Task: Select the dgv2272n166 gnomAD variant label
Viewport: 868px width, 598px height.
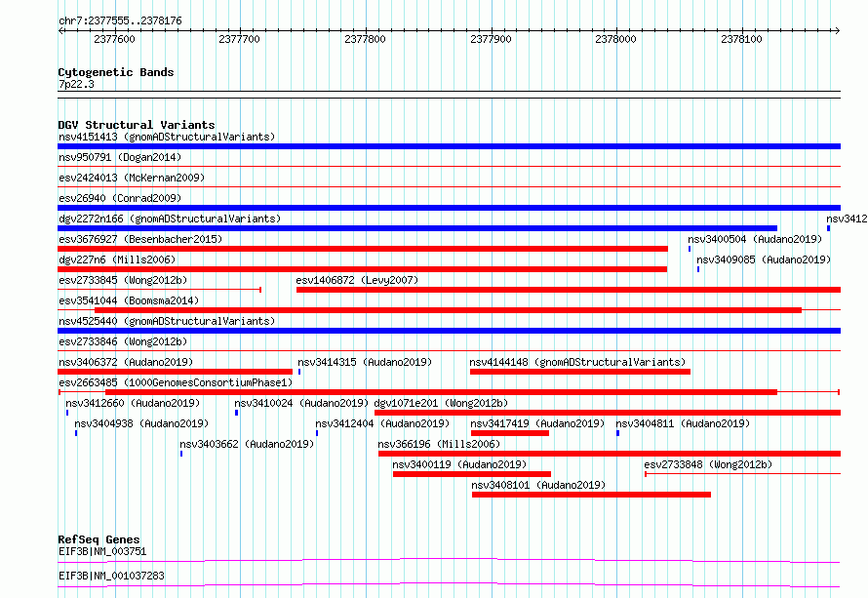Action: click(x=170, y=219)
